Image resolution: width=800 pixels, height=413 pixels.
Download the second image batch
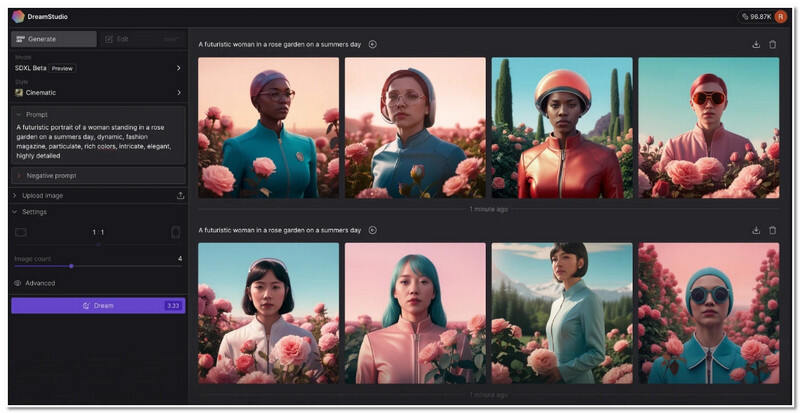pos(756,230)
